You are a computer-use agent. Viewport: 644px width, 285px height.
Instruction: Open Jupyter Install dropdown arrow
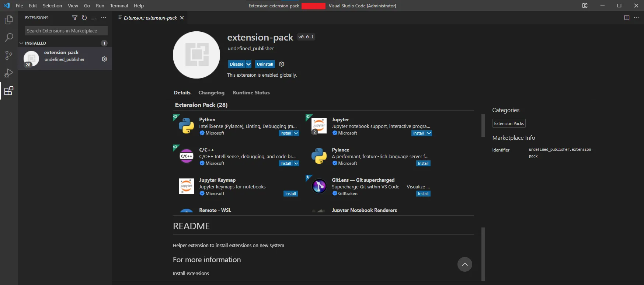[429, 133]
